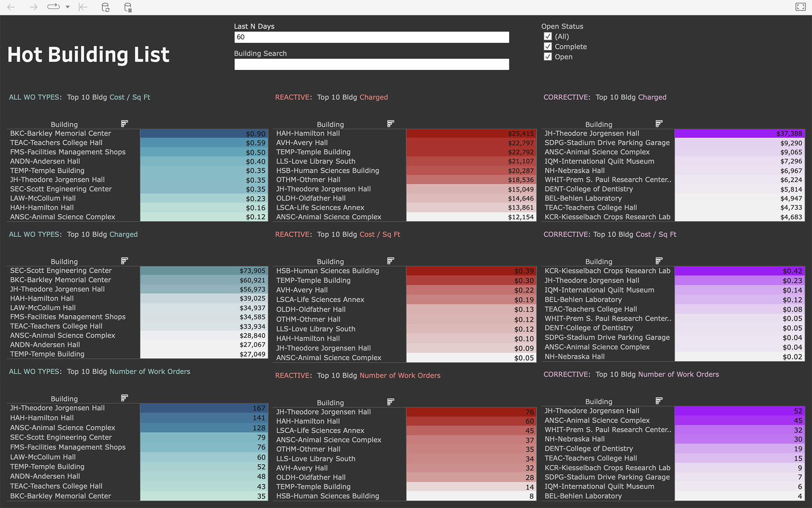This screenshot has height=508, width=812.
Task: Select BKC-Barkley Memorial Center in Cost/Sq Ft list
Action: tap(60, 133)
